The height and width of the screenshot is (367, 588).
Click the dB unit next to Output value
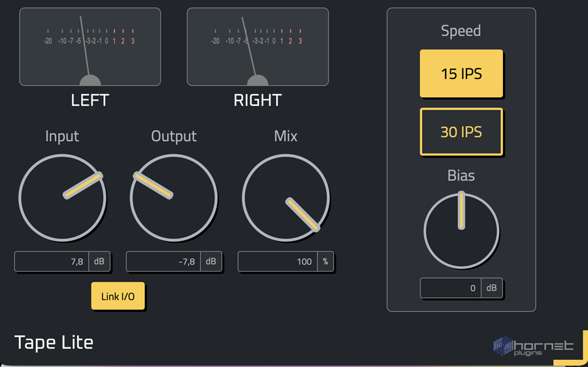[211, 261]
